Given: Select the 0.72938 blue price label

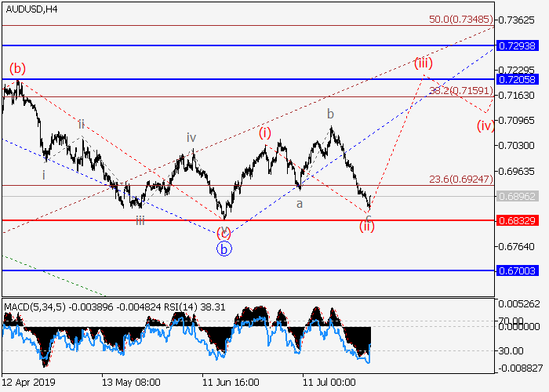Looking at the screenshot, I should [518, 46].
